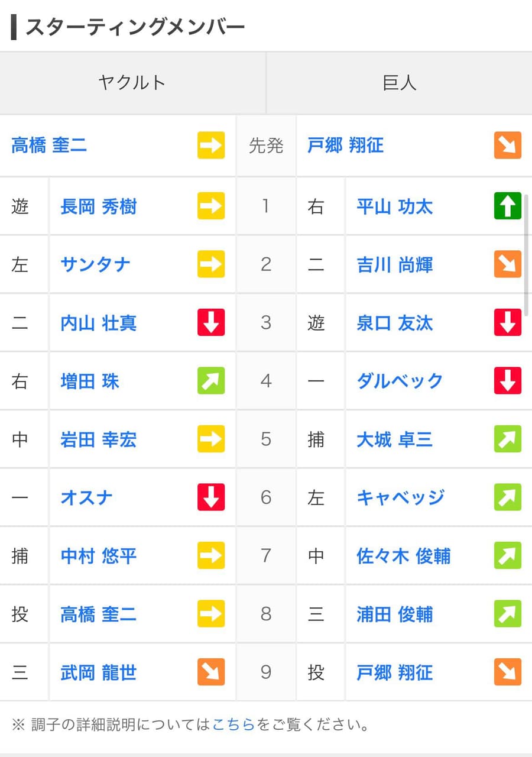This screenshot has height=757, width=532.
Task: Open starting pitcher 戸郷 翔征 profile link
Action: click(346, 145)
